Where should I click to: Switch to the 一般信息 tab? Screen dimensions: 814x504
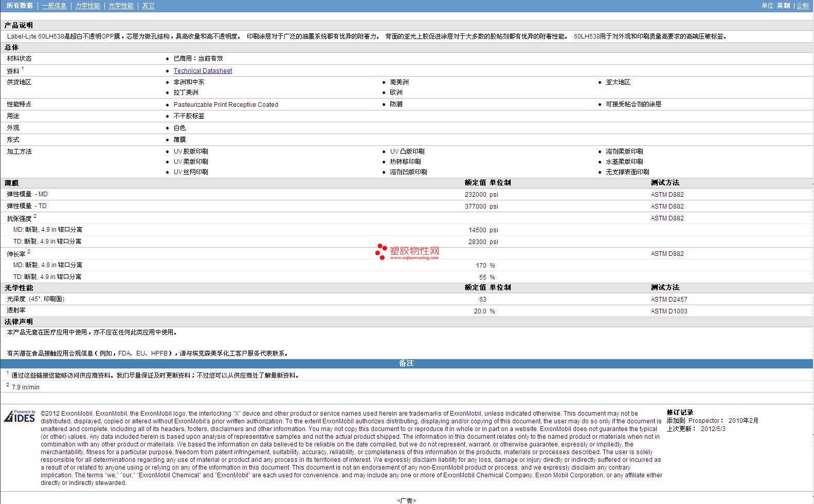click(x=54, y=6)
